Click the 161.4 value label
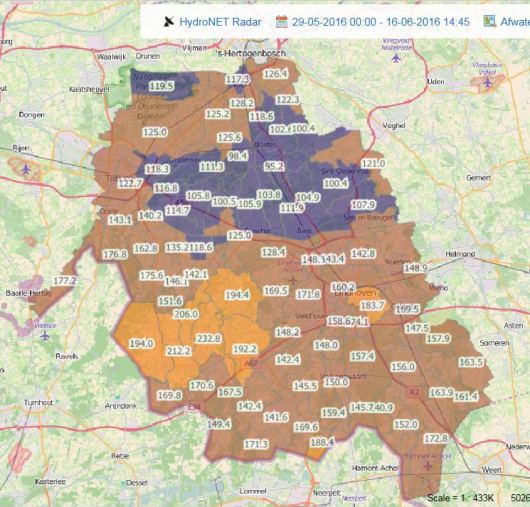Image resolution: width=530 pixels, height=507 pixels. [466, 396]
